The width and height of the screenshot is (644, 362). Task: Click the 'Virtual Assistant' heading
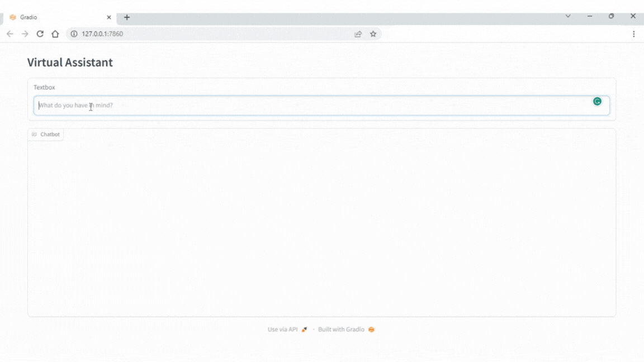(x=70, y=63)
